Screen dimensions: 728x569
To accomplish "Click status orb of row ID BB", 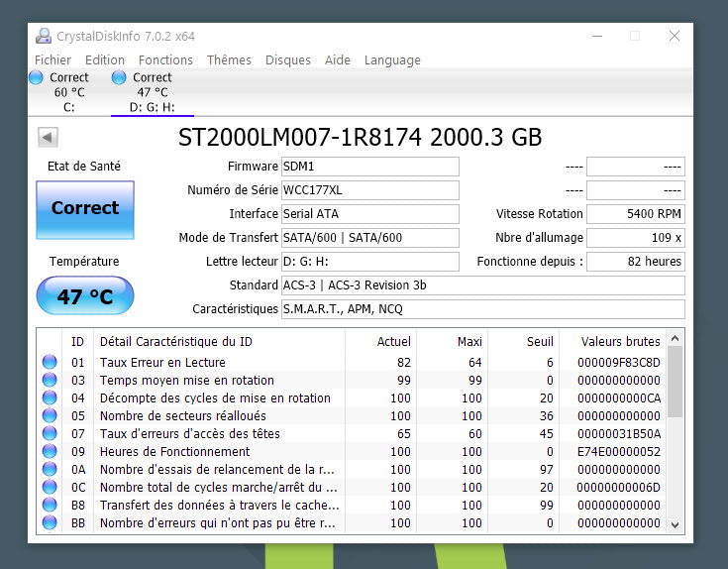I will pyautogui.click(x=50, y=522).
